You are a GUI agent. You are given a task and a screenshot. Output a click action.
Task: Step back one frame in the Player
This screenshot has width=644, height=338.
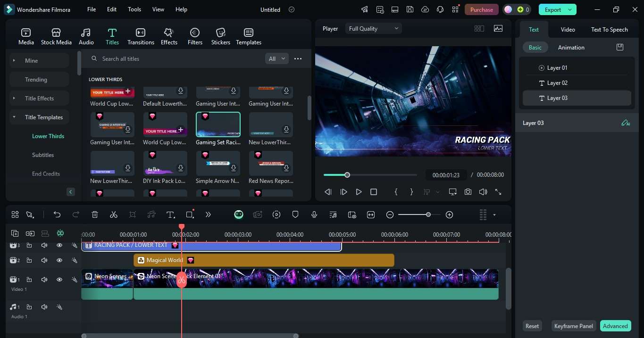[328, 192]
